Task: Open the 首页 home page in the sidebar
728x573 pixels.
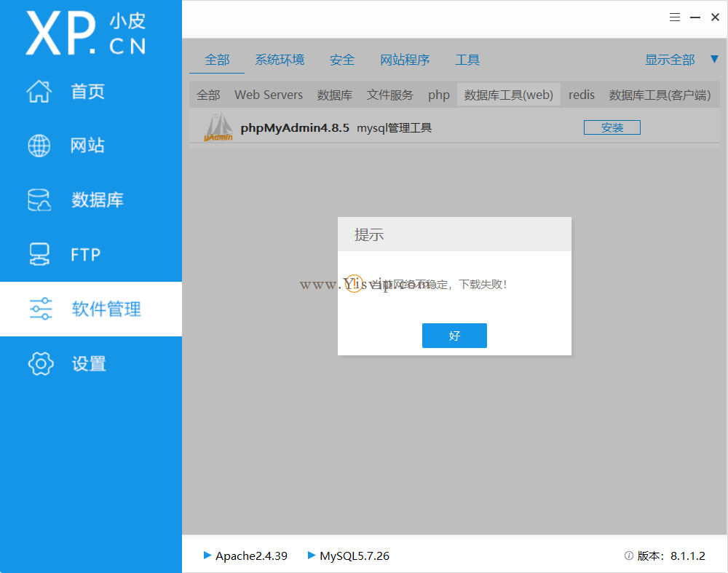Action: point(91,92)
